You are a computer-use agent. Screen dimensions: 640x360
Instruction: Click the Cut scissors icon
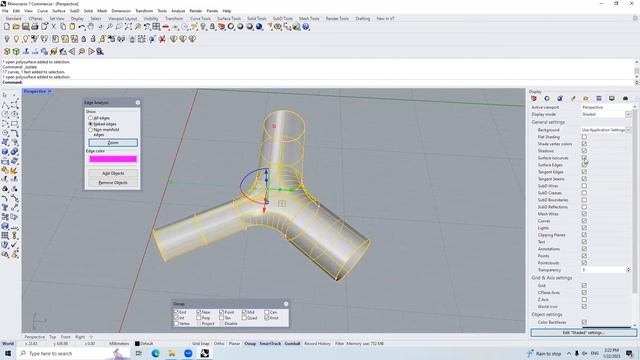(53, 27)
